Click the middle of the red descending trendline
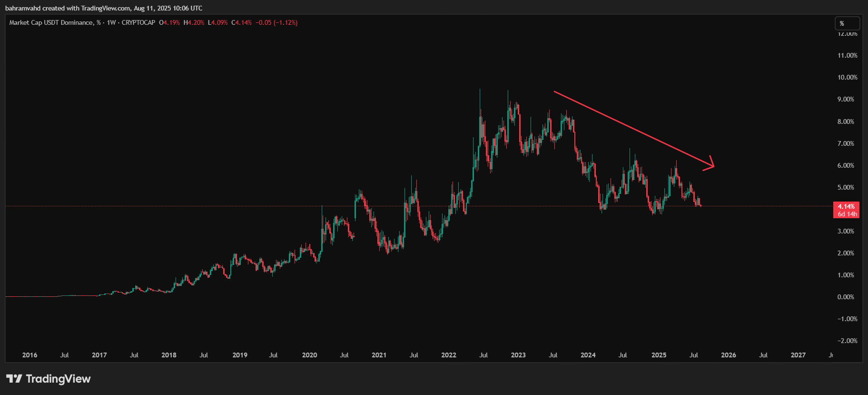868x395 pixels. click(633, 128)
